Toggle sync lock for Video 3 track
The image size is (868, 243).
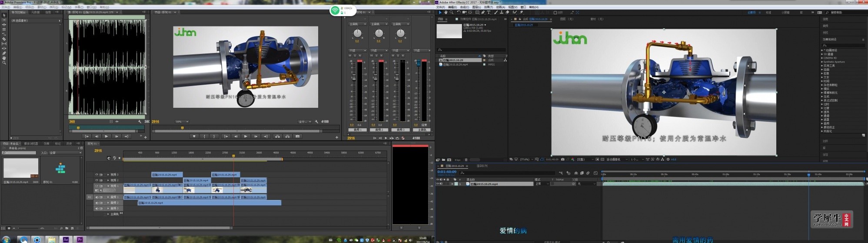[x=101, y=175]
